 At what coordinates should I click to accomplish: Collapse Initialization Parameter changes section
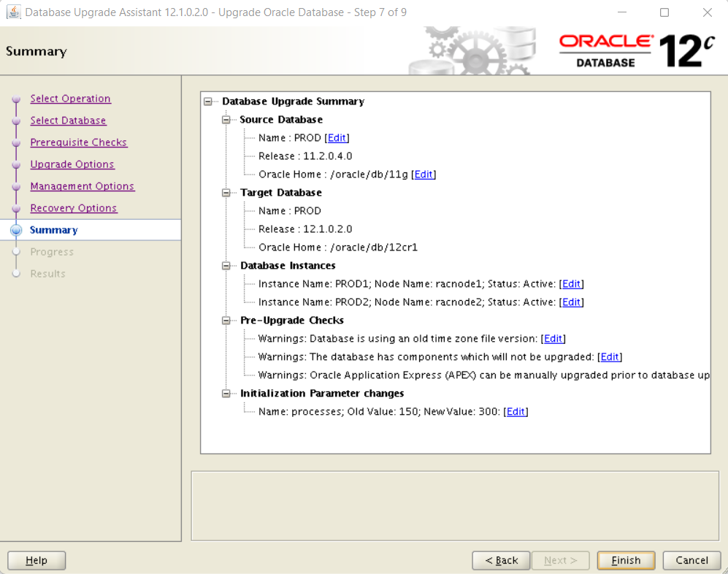[x=226, y=394]
